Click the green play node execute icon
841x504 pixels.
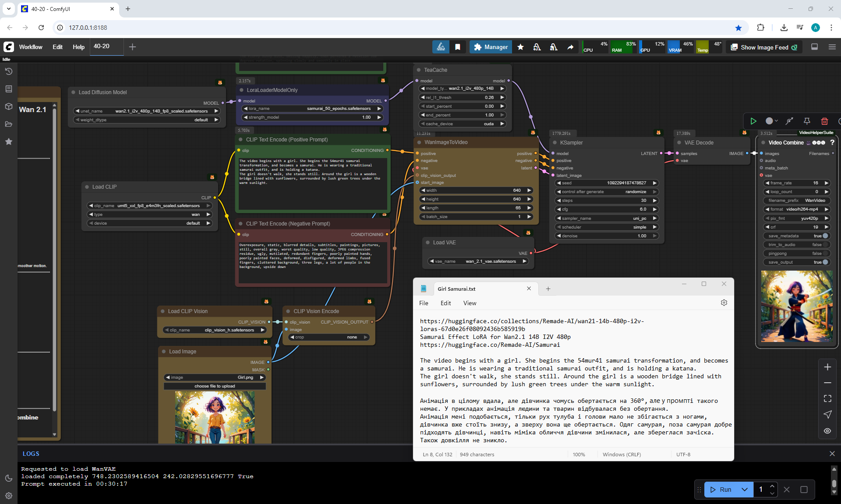[x=753, y=121]
